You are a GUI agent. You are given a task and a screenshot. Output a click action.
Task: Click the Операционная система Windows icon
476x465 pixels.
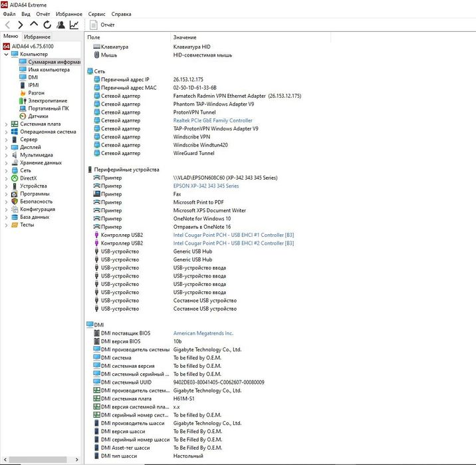coord(15,132)
